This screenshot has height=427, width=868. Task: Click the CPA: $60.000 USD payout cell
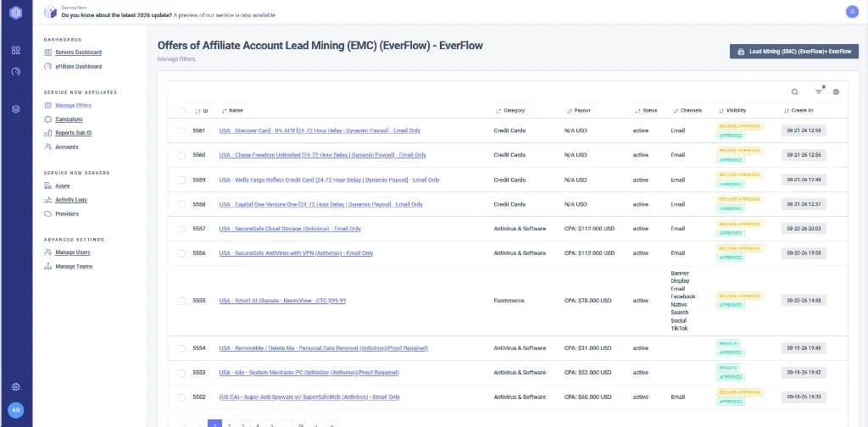point(588,397)
